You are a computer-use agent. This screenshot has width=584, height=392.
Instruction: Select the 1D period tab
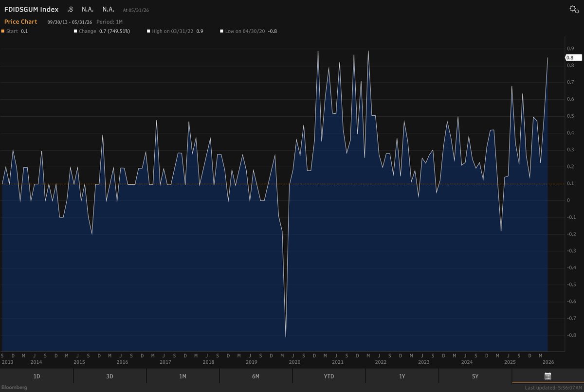pos(36,376)
